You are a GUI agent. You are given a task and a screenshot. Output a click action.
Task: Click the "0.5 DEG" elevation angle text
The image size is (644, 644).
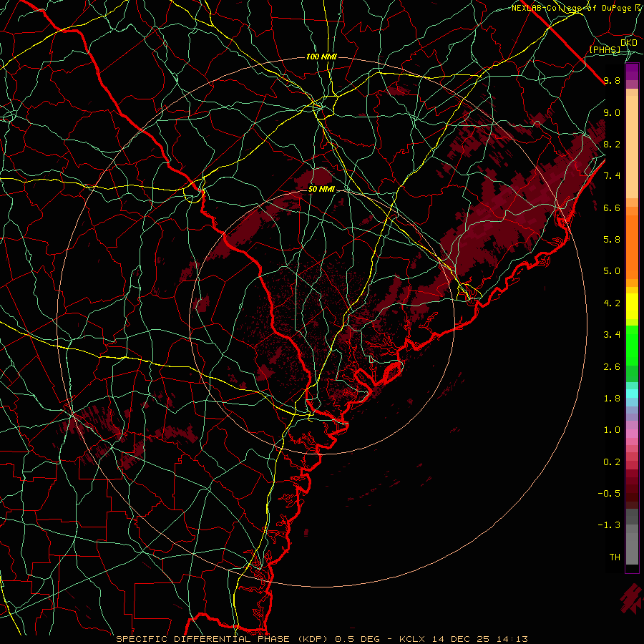[x=358, y=639]
